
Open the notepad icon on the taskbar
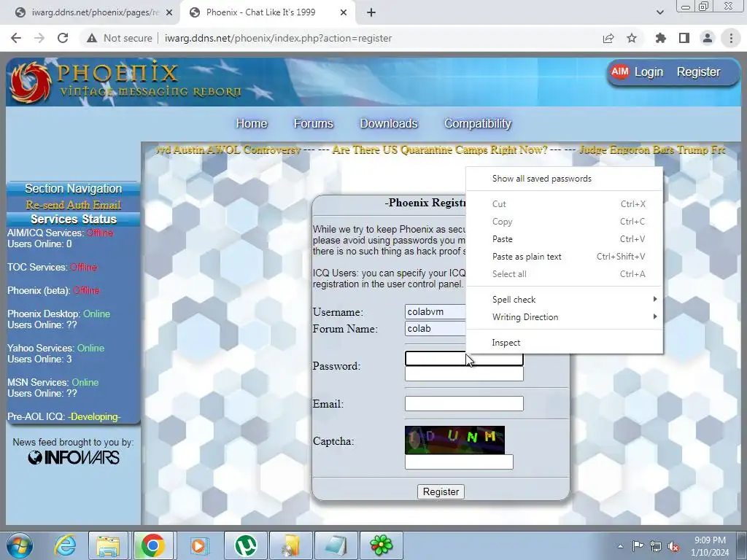click(x=336, y=545)
